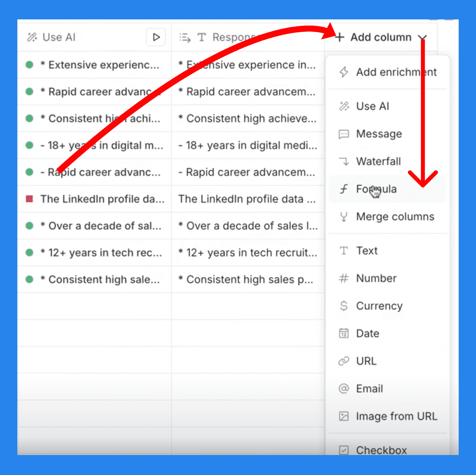Image resolution: width=476 pixels, height=475 pixels.
Task: Click the wand icon next to Use AI menu item
Action: [344, 106]
